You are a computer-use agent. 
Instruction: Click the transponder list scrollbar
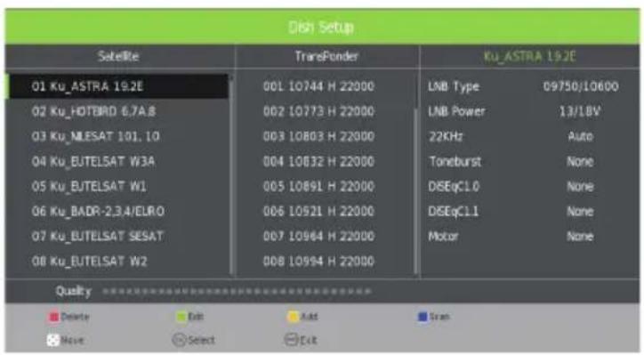pos(416,174)
